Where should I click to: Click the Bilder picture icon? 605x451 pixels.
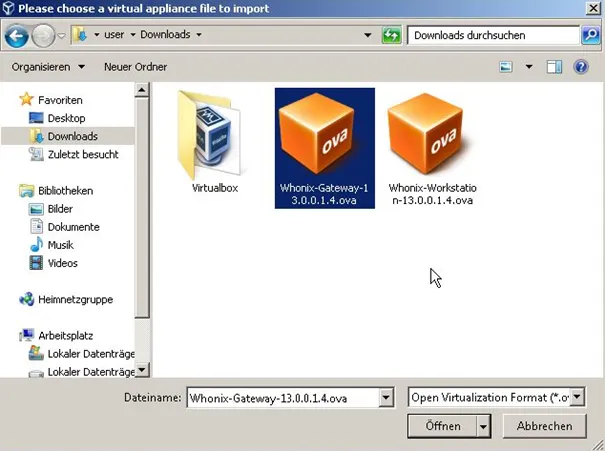click(36, 209)
